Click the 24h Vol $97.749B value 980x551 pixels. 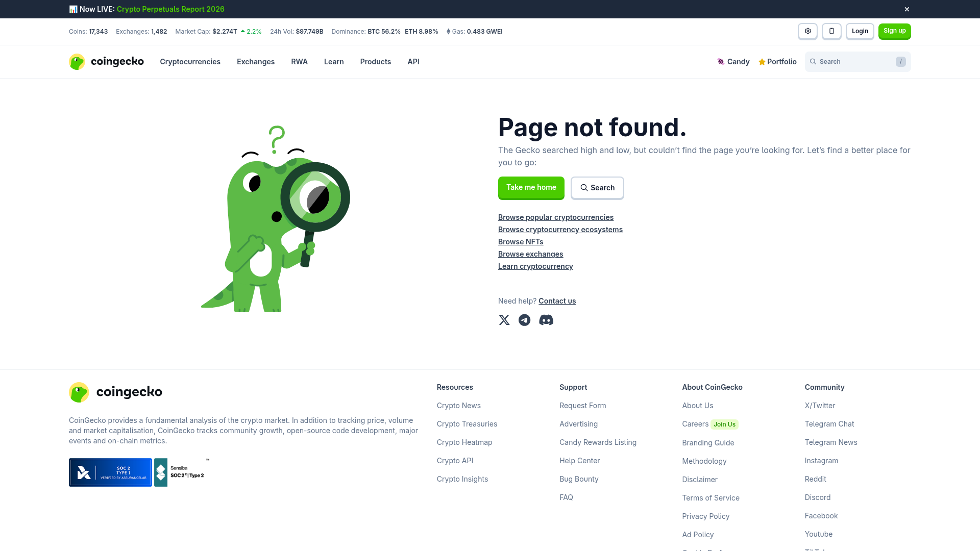(310, 32)
